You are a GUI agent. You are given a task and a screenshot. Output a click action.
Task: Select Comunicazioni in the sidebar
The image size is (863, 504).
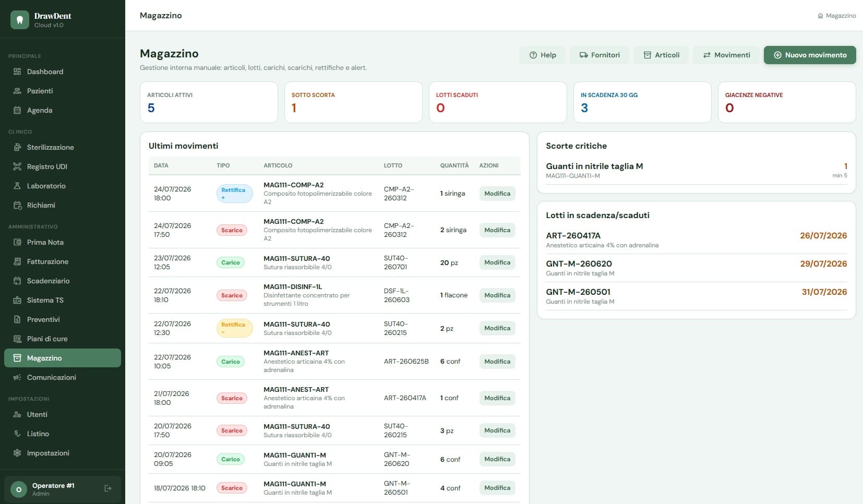click(x=63, y=377)
